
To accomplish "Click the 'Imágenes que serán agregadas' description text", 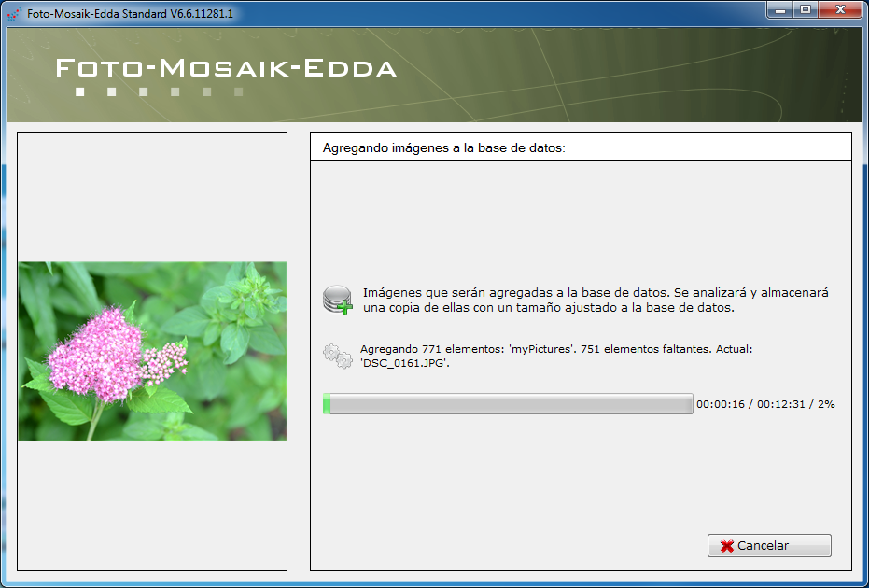I will [x=596, y=301].
